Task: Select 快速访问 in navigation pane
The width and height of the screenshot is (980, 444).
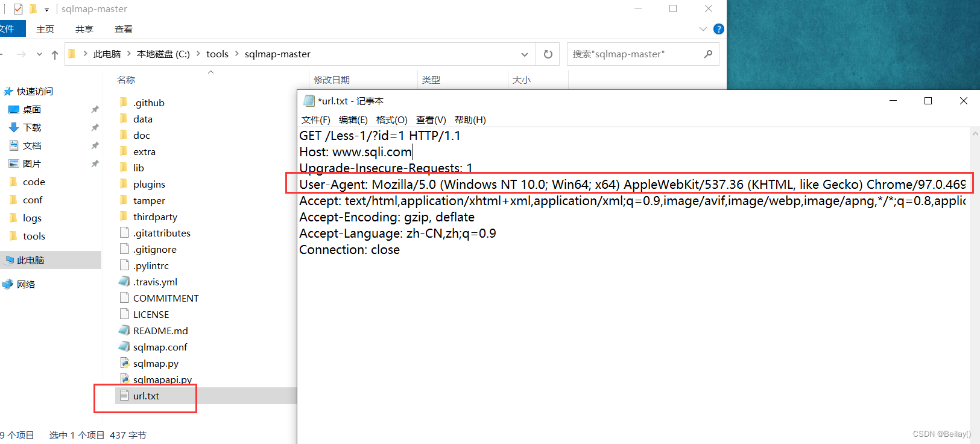Action: coord(35,91)
